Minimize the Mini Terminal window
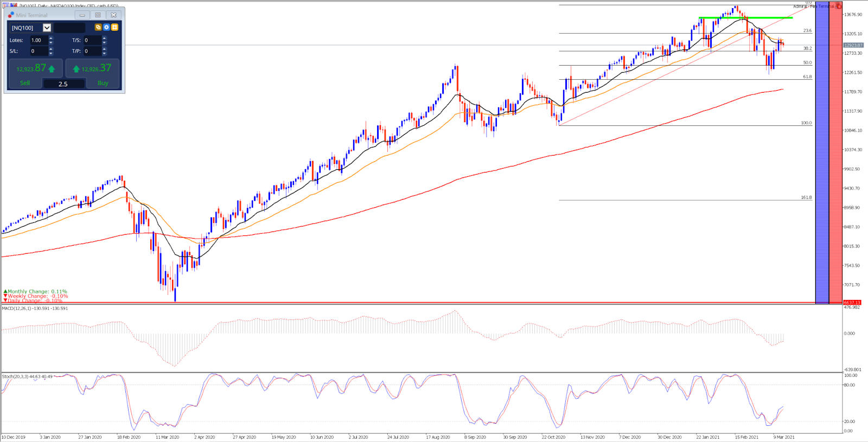The image size is (868, 442). coord(82,15)
